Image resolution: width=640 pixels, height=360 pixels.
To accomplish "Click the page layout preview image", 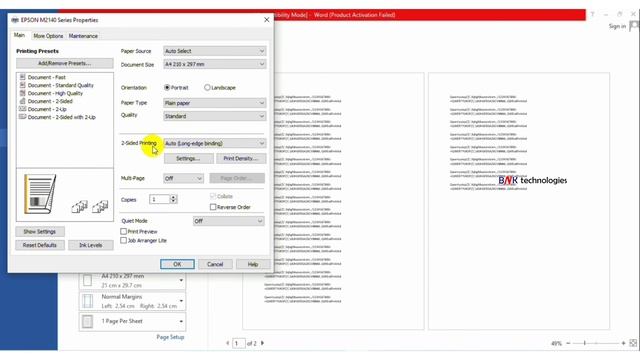I will pos(40,194).
